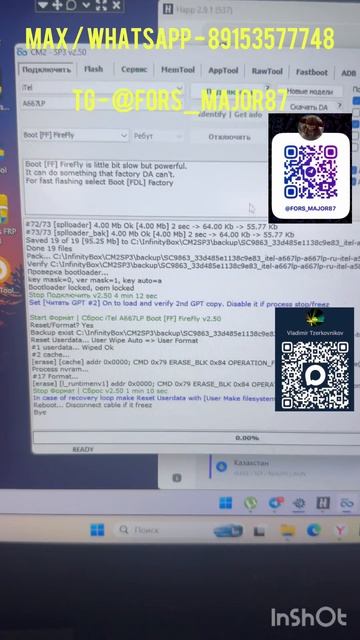
Task: Open the Сервис tab
Action: tap(134, 69)
